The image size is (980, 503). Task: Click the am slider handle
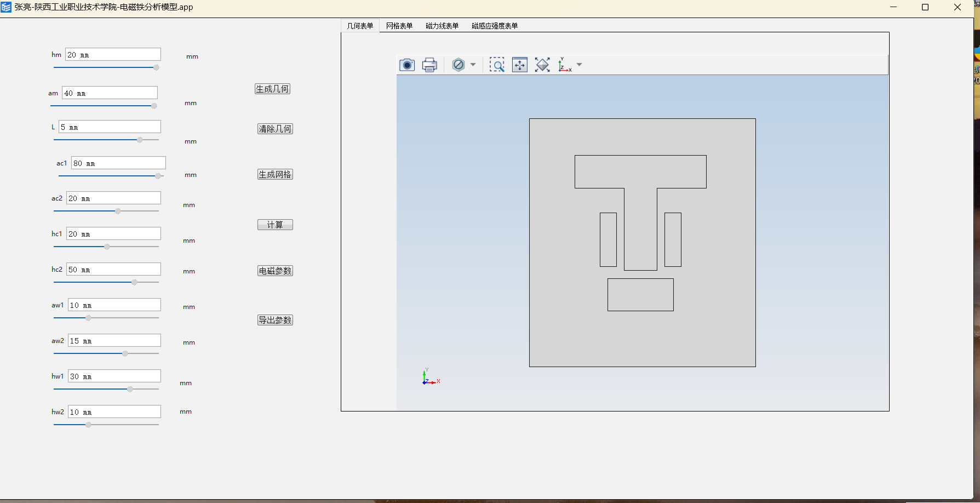click(154, 106)
